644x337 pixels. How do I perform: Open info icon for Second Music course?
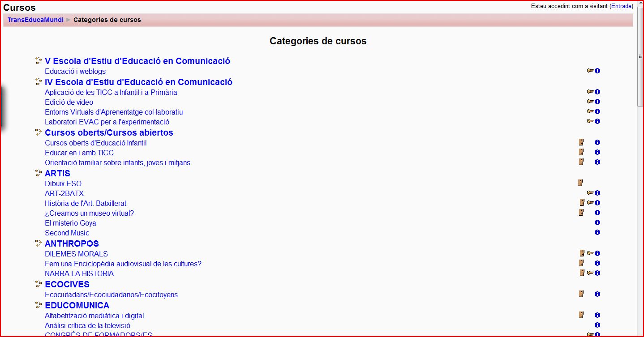[x=597, y=233]
